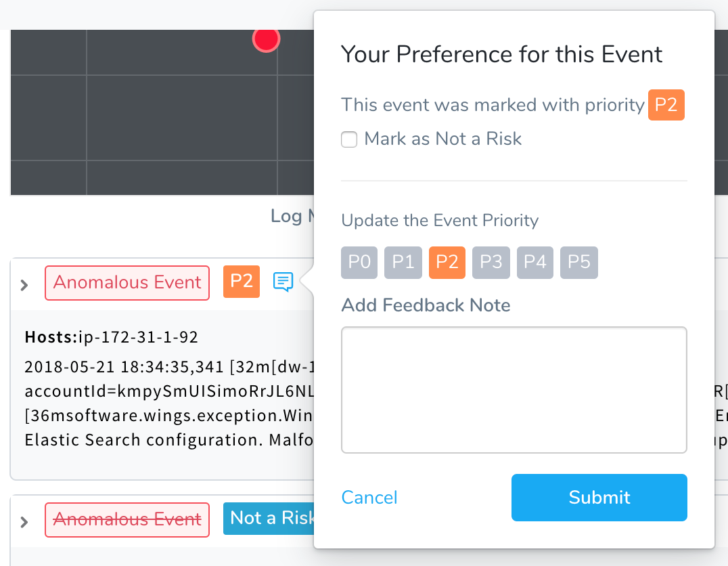Click the blue Not a Risk badge
Screen dimensions: 728x566
click(269, 519)
